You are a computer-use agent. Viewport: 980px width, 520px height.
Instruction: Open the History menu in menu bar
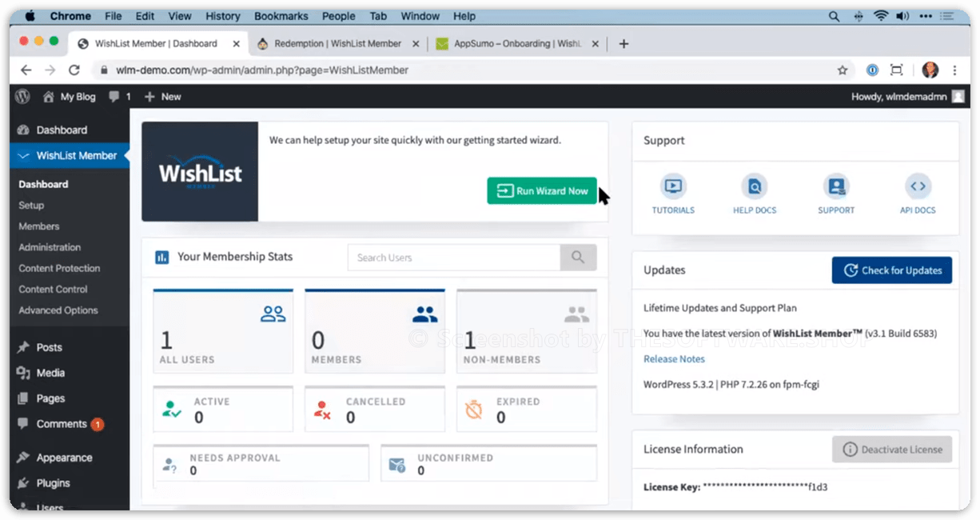(x=222, y=16)
